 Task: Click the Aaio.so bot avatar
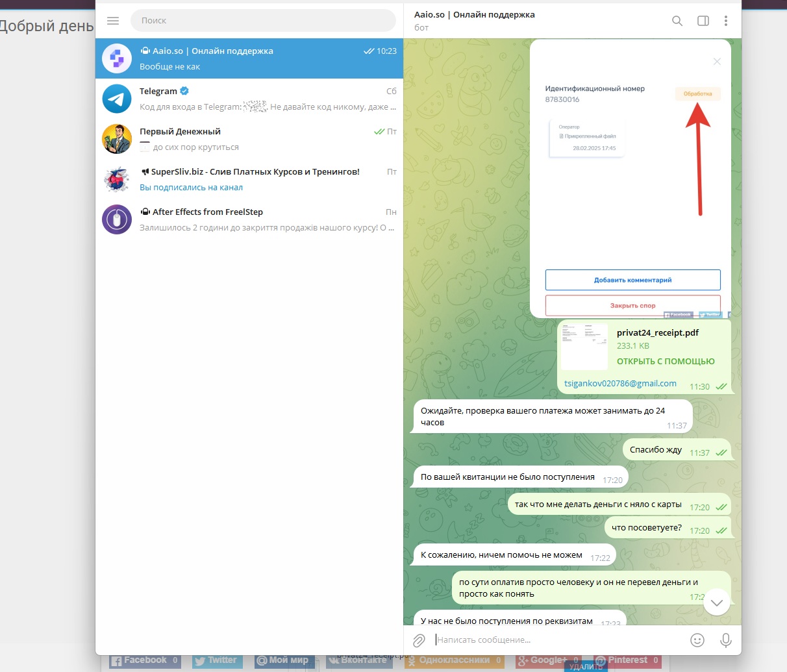tap(117, 58)
